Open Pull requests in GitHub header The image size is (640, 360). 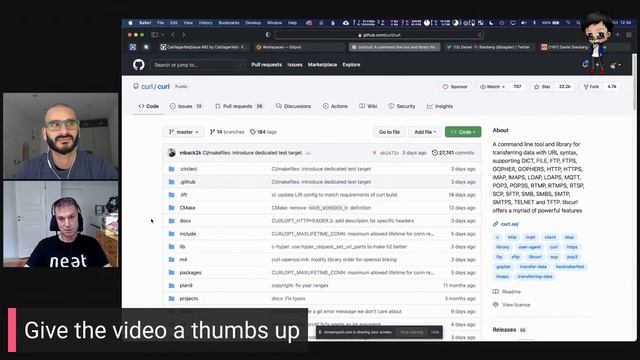[x=267, y=64]
